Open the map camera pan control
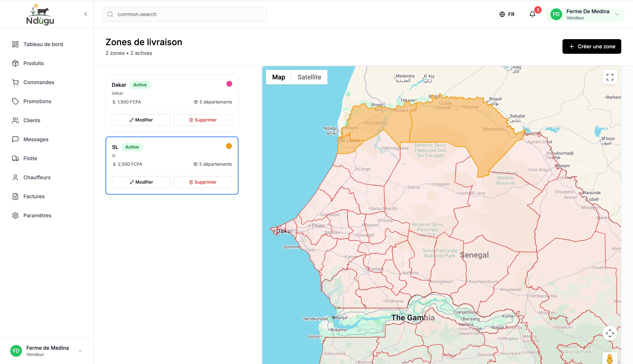 [x=610, y=333]
